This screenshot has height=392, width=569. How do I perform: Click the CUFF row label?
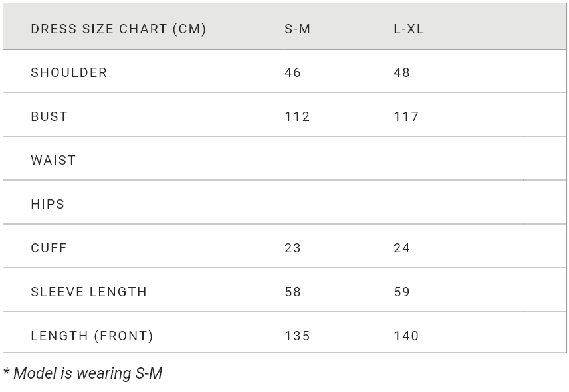pyautogui.click(x=49, y=248)
